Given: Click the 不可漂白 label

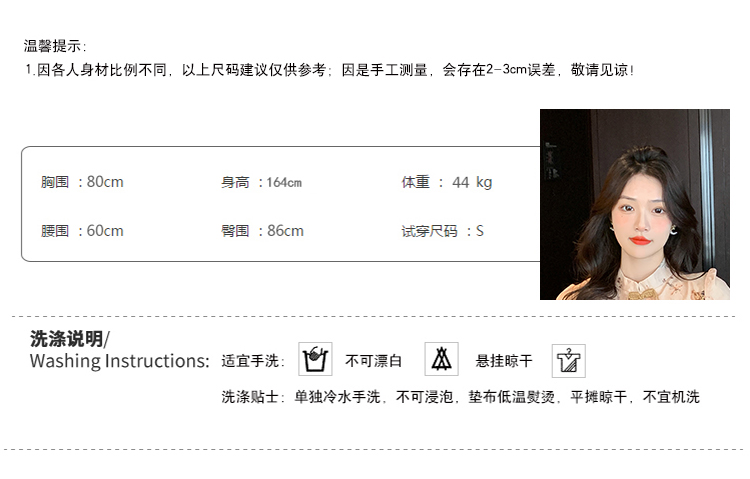Looking at the screenshot, I should point(374,361).
